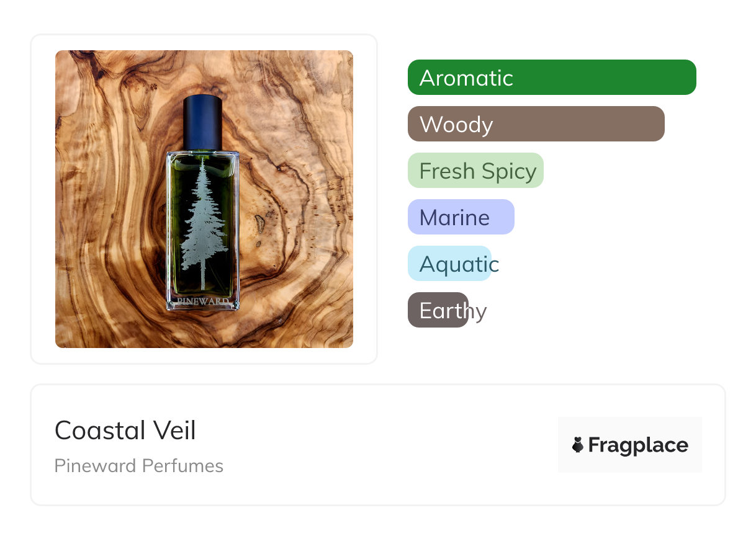Click the PINEWARD label on the bottle
756x536 pixels.
click(204, 302)
